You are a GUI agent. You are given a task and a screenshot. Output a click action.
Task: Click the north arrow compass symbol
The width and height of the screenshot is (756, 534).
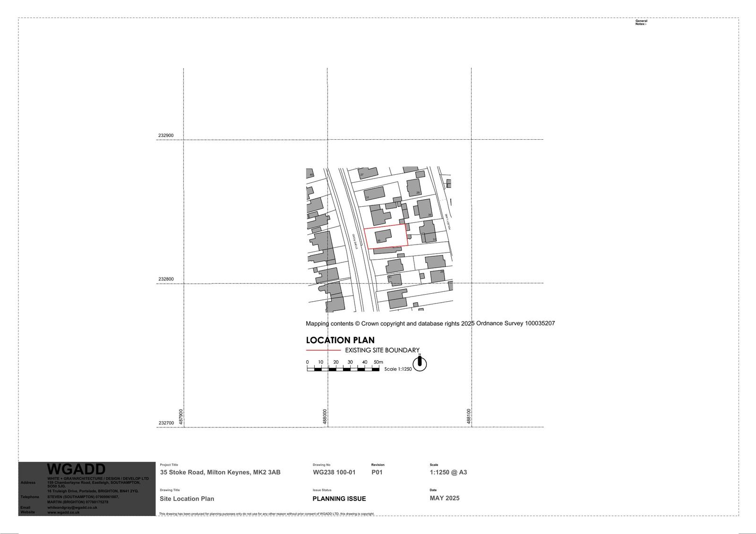(420, 364)
